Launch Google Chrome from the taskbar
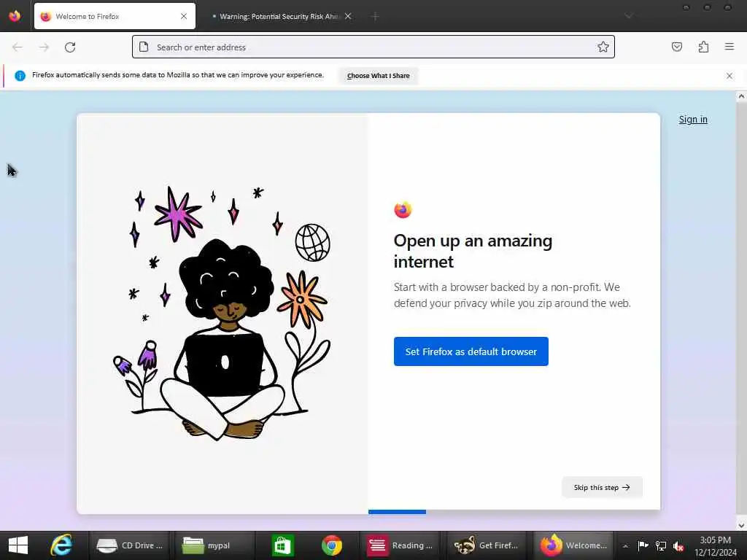Viewport: 747px width, 560px height. tap(332, 545)
